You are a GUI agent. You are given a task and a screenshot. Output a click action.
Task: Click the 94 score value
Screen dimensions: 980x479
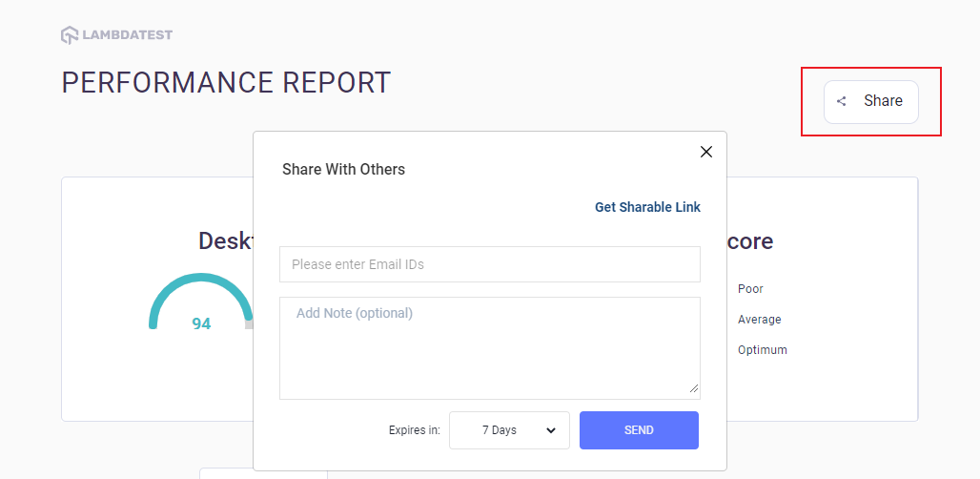click(201, 324)
